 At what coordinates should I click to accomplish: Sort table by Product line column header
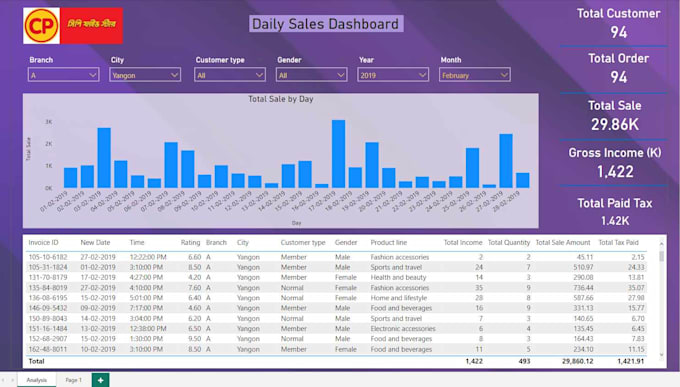389,243
